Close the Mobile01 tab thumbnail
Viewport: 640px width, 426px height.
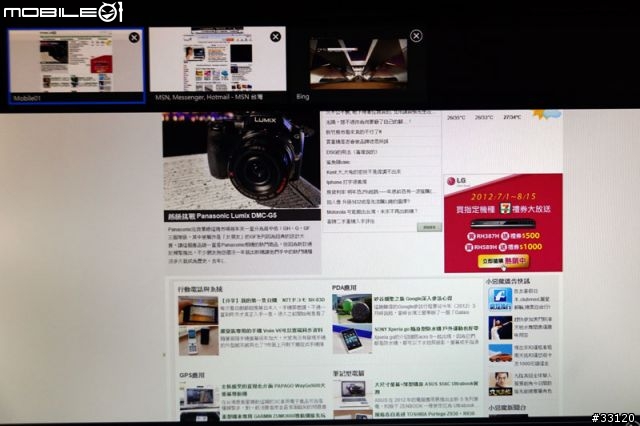click(134, 38)
